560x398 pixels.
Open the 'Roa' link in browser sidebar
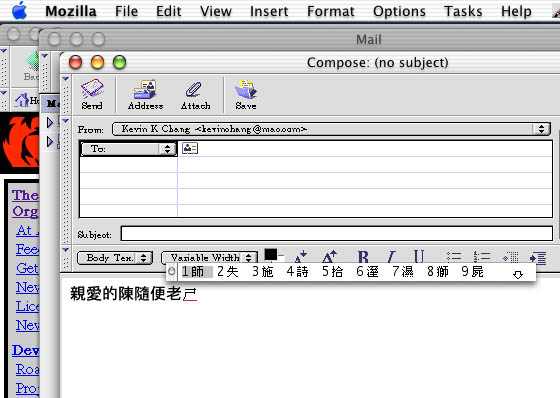point(27,369)
